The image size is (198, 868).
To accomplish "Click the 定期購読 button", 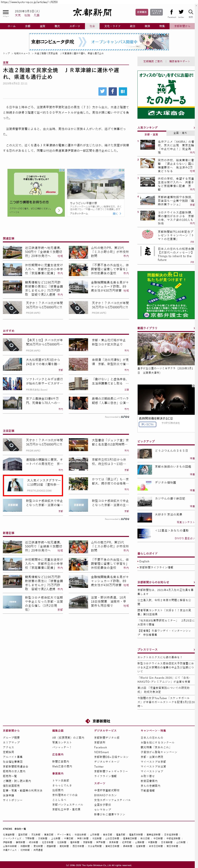I will (x=141, y=12).
